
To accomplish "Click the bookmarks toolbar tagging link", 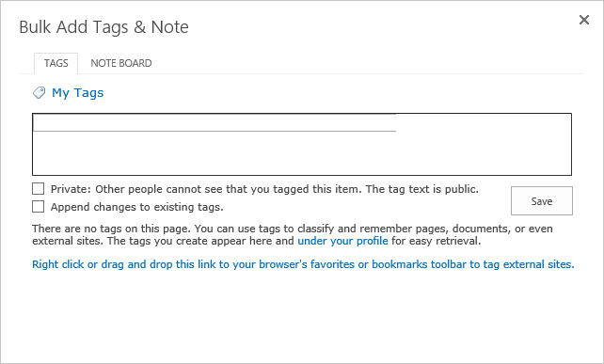I will click(303, 264).
